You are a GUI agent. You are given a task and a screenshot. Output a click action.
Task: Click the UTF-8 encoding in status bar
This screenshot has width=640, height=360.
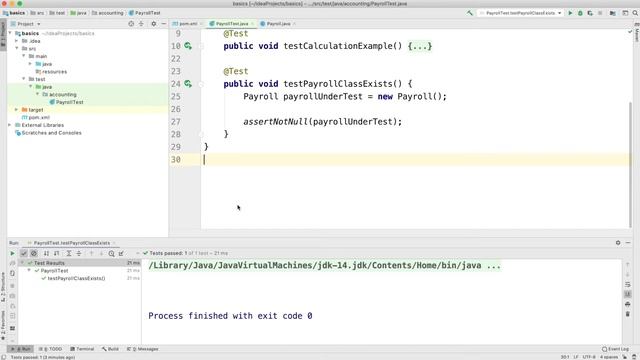[589, 357]
